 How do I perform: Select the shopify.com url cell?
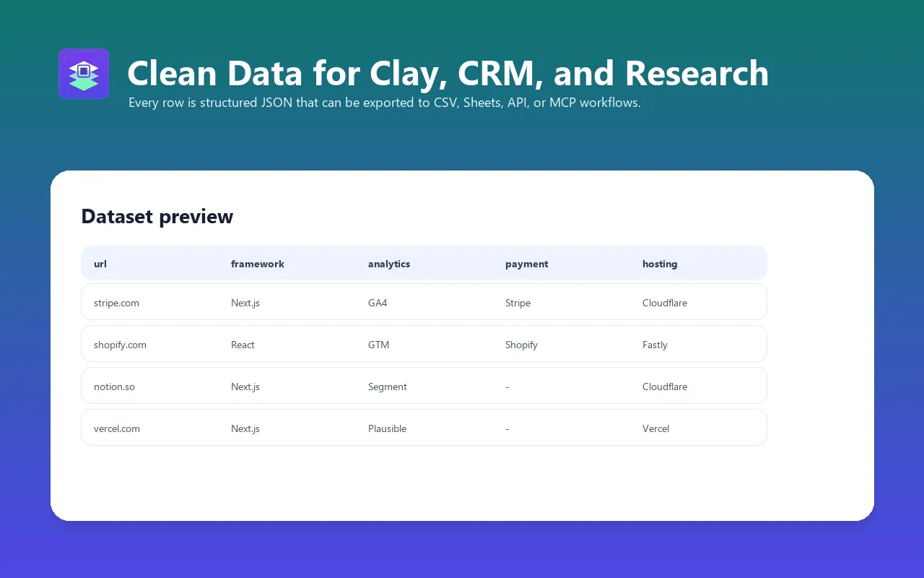pos(120,345)
